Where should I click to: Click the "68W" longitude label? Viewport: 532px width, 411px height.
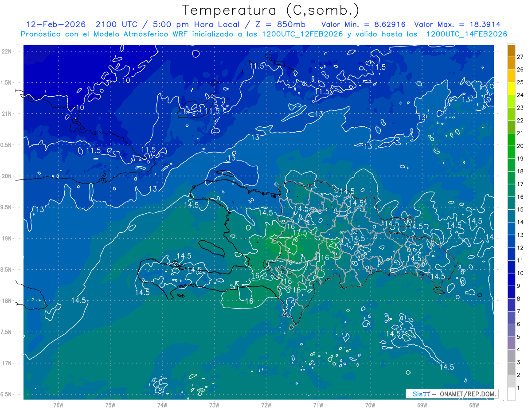[474, 405]
